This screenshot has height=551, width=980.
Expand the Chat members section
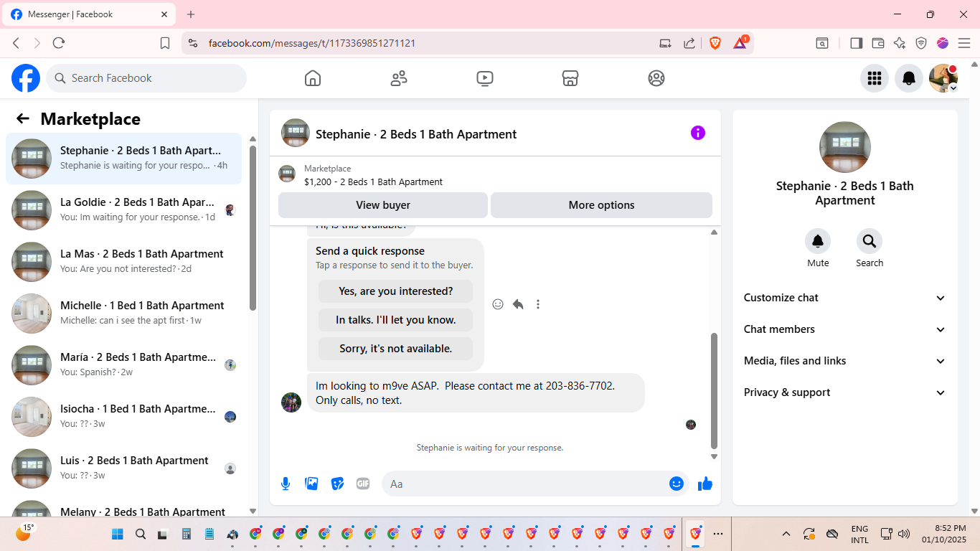point(845,329)
